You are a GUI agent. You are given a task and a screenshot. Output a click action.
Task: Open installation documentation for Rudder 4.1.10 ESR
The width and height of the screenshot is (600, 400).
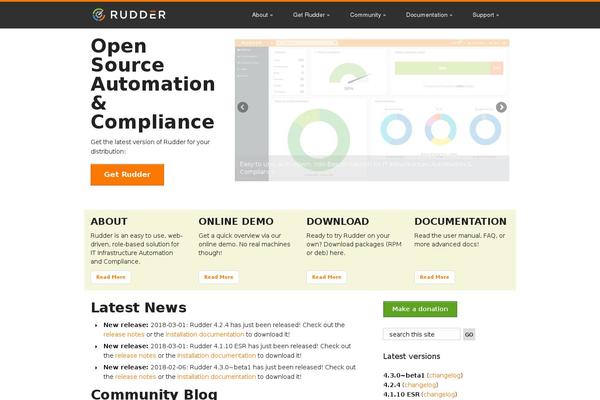(217, 355)
